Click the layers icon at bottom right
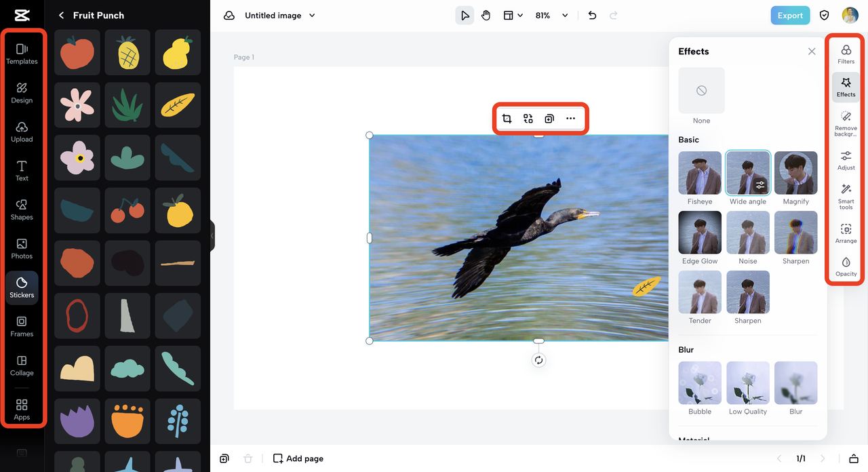 (x=854, y=458)
